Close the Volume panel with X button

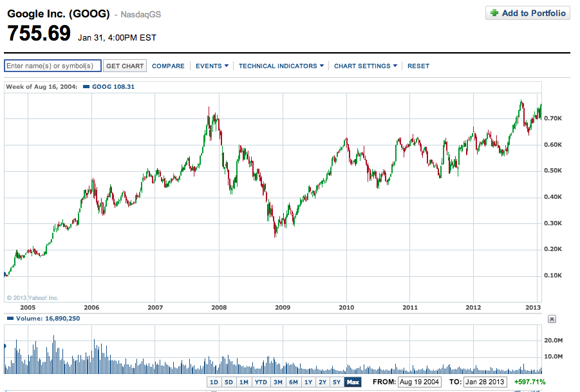click(552, 319)
